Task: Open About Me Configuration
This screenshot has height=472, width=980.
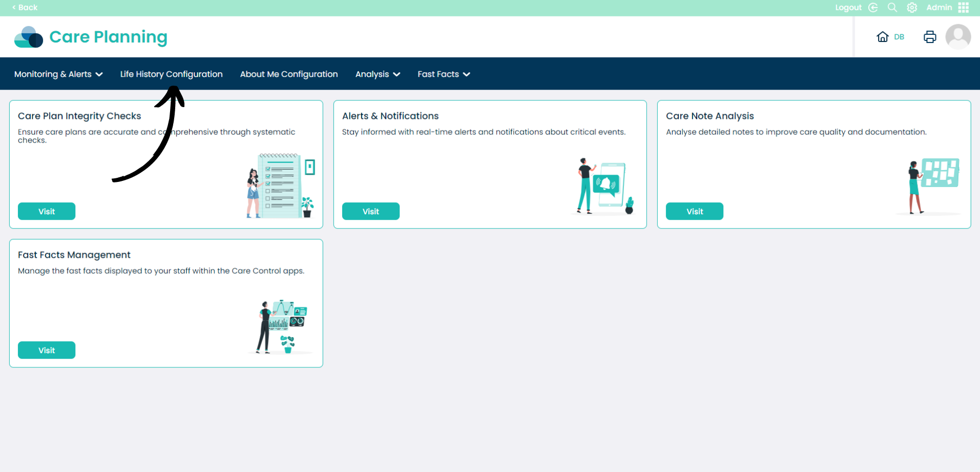Action: (x=289, y=74)
